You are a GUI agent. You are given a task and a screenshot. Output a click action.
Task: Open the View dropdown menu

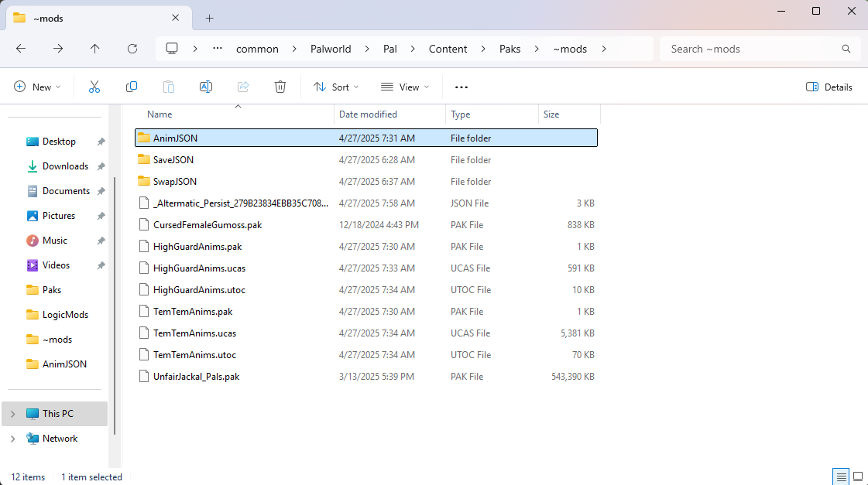[x=405, y=87]
